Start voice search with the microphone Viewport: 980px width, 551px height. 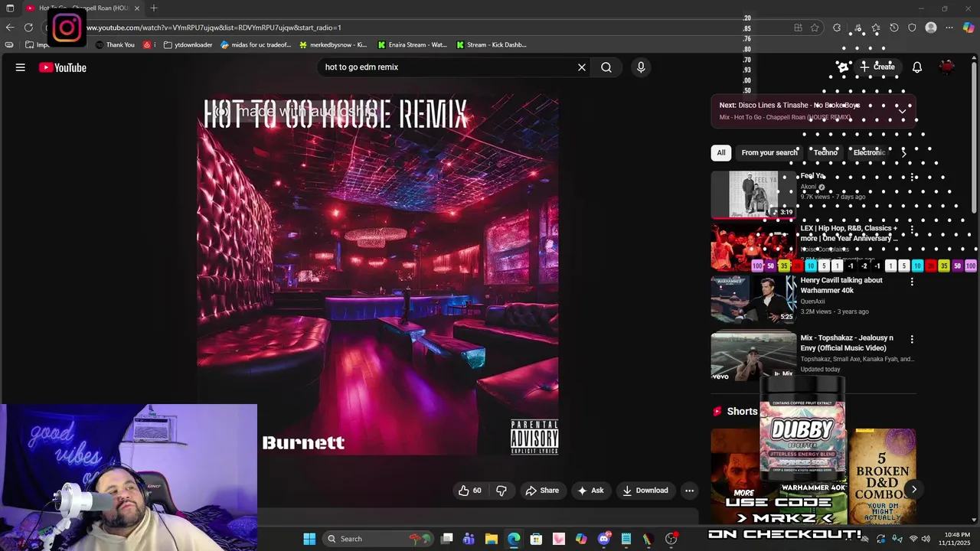(x=641, y=67)
